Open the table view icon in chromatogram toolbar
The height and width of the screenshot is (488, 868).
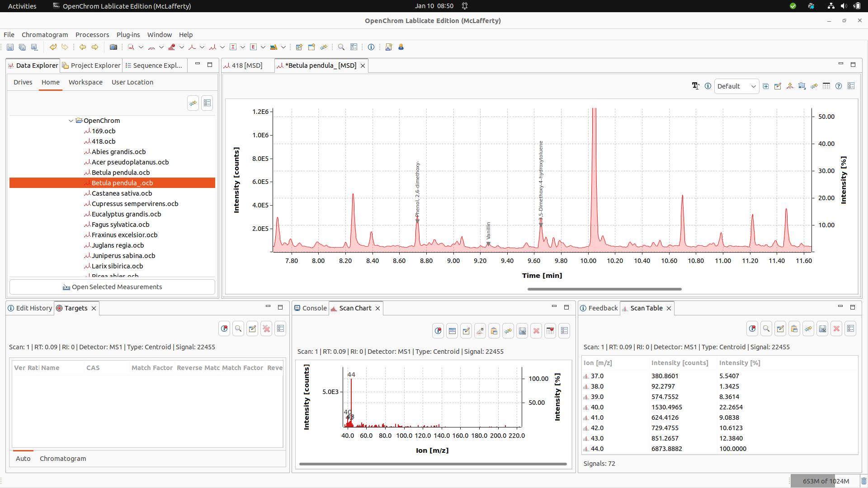(826, 86)
